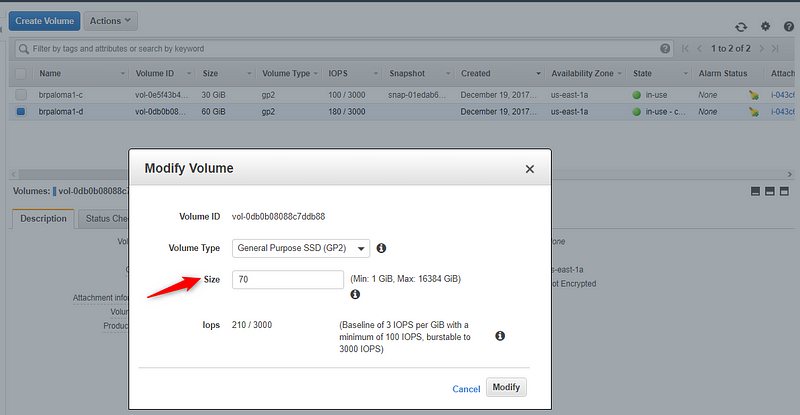This screenshot has width=800, height=415.
Task: Go to previous page of results
Action: [x=699, y=48]
